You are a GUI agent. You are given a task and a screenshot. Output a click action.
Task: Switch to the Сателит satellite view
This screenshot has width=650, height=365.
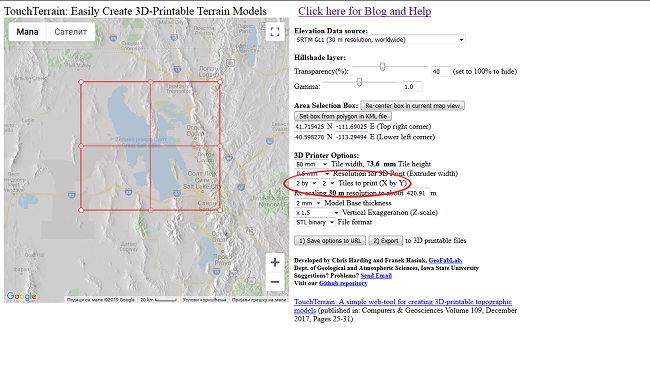coord(70,32)
